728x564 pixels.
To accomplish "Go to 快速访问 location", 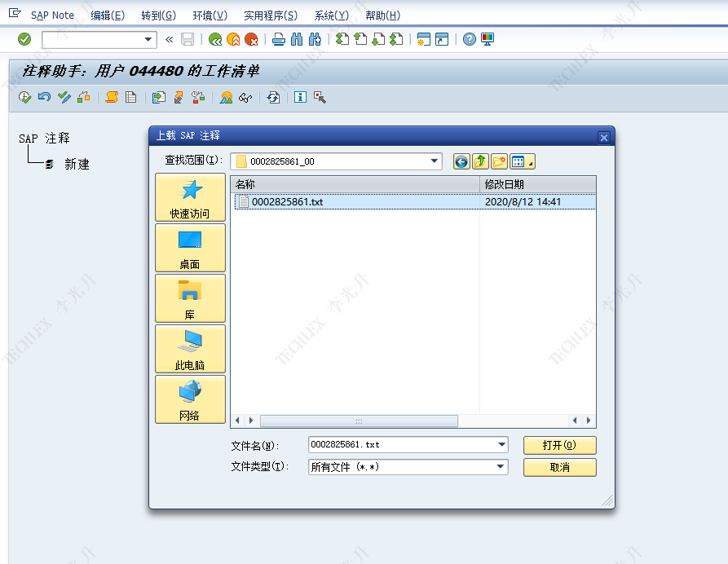I will click(x=191, y=198).
